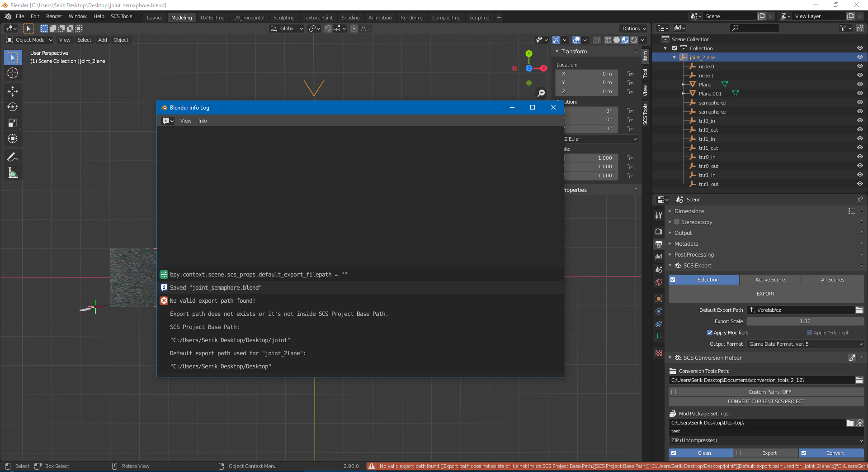Screen dimensions: 868x472
Task: Select the Rotate tool
Action: point(12,107)
